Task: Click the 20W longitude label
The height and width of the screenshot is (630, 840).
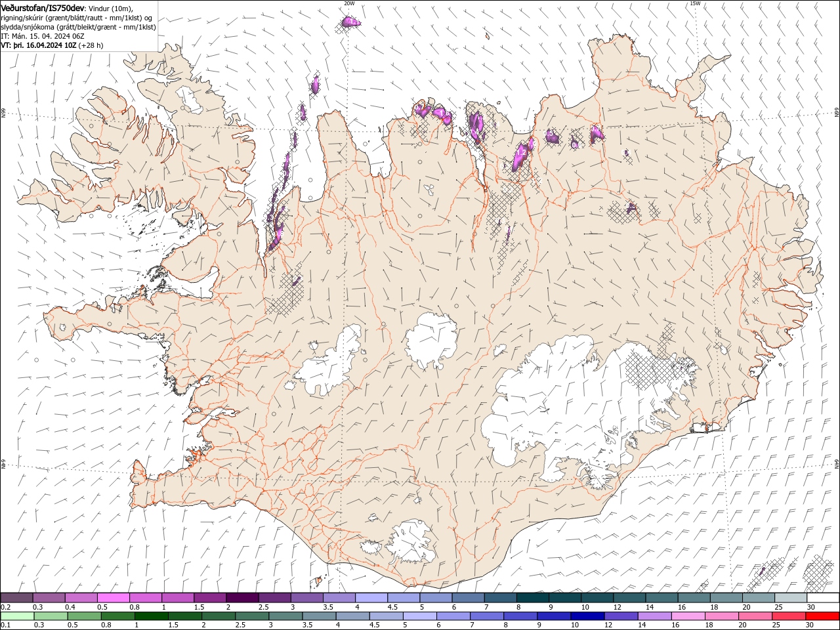Action: (x=349, y=3)
